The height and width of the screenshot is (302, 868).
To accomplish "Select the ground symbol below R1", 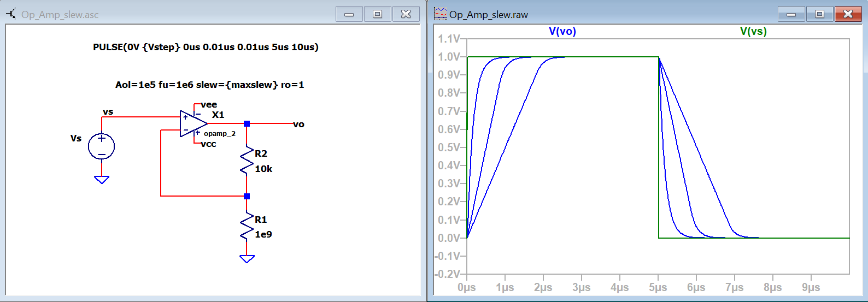I will pyautogui.click(x=247, y=258).
